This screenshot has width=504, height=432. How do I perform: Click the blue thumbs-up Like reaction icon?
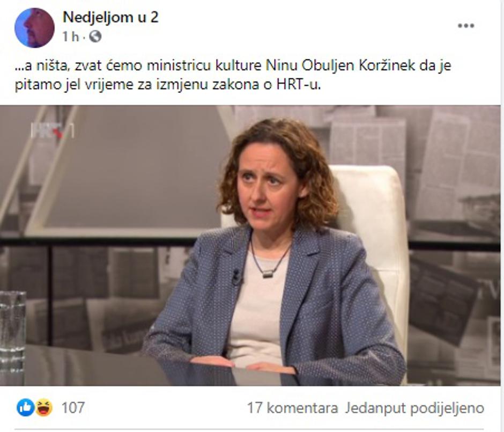tap(25, 407)
